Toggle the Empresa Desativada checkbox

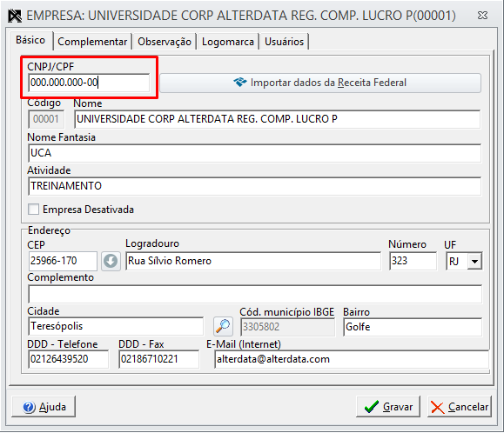(x=33, y=210)
